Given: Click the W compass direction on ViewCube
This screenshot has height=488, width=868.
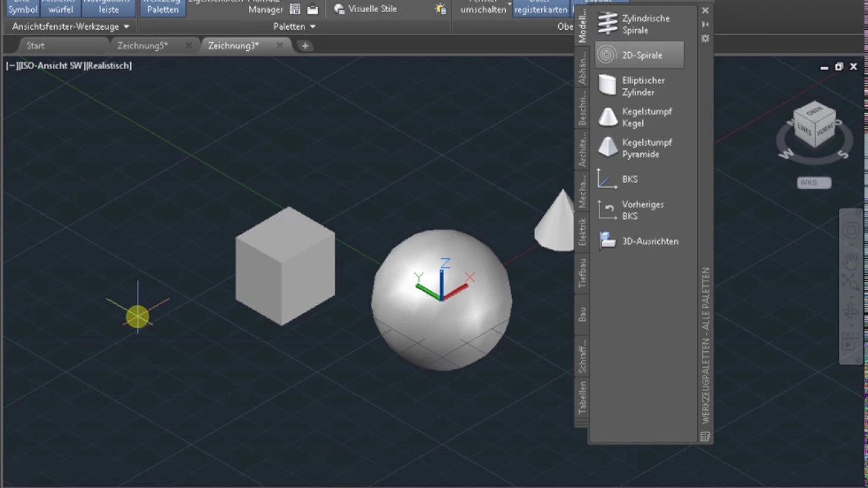Looking at the screenshot, I should pyautogui.click(x=786, y=155).
